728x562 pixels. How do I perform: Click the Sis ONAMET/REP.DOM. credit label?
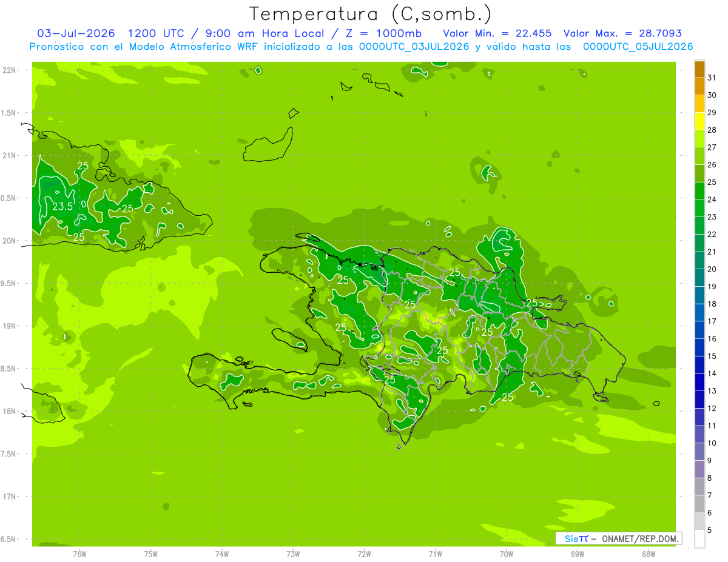point(618,538)
